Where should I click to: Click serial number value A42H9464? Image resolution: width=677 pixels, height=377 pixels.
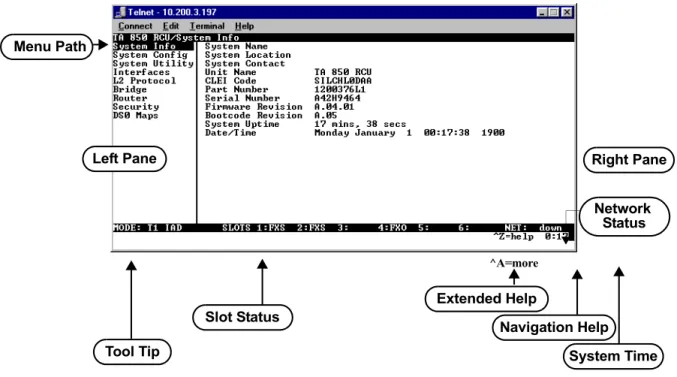pyautogui.click(x=337, y=98)
